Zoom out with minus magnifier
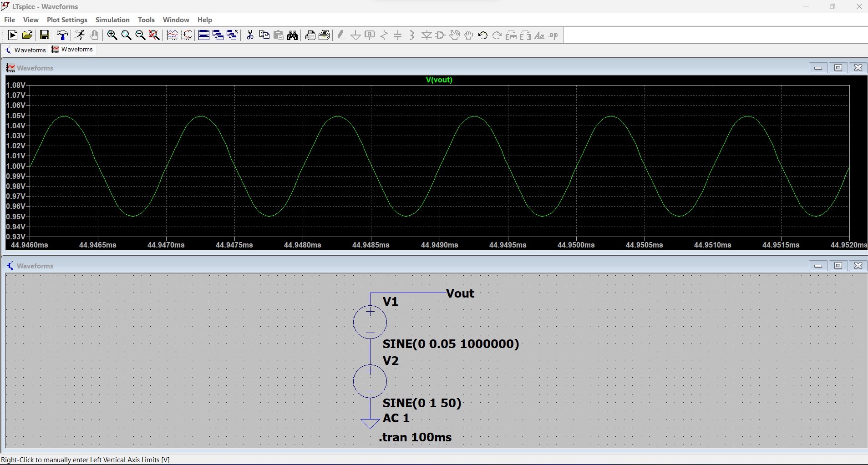This screenshot has width=868, height=465. pyautogui.click(x=140, y=35)
